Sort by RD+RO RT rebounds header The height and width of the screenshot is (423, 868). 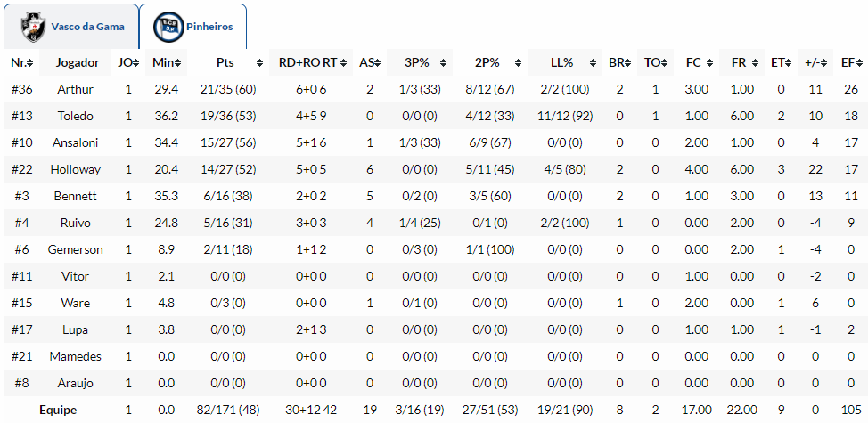click(x=307, y=63)
